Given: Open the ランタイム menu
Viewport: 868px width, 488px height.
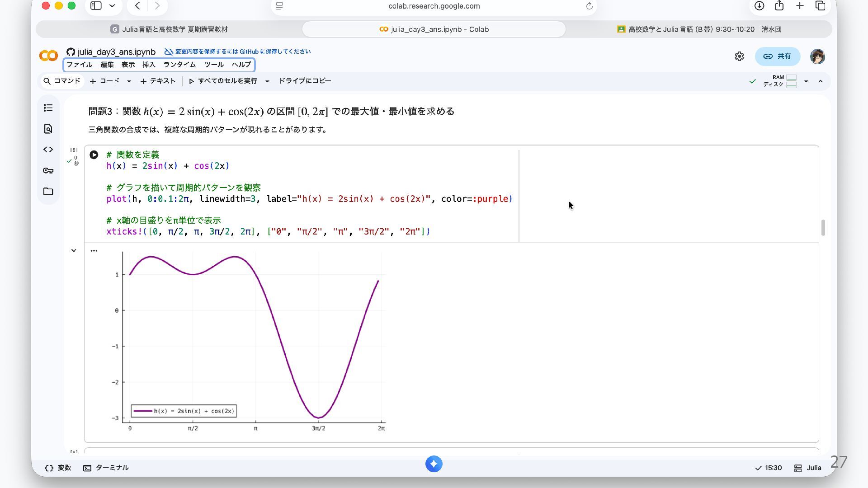Looking at the screenshot, I should 179,65.
